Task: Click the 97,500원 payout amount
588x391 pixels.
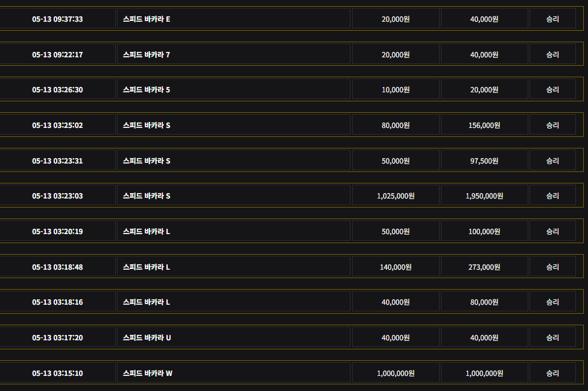Action: [484, 161]
